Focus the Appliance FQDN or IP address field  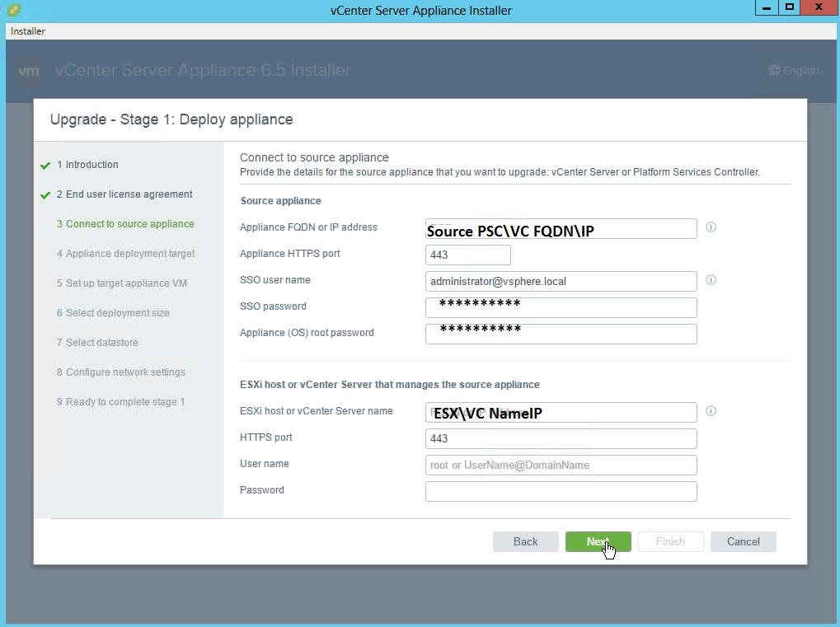[x=561, y=229]
